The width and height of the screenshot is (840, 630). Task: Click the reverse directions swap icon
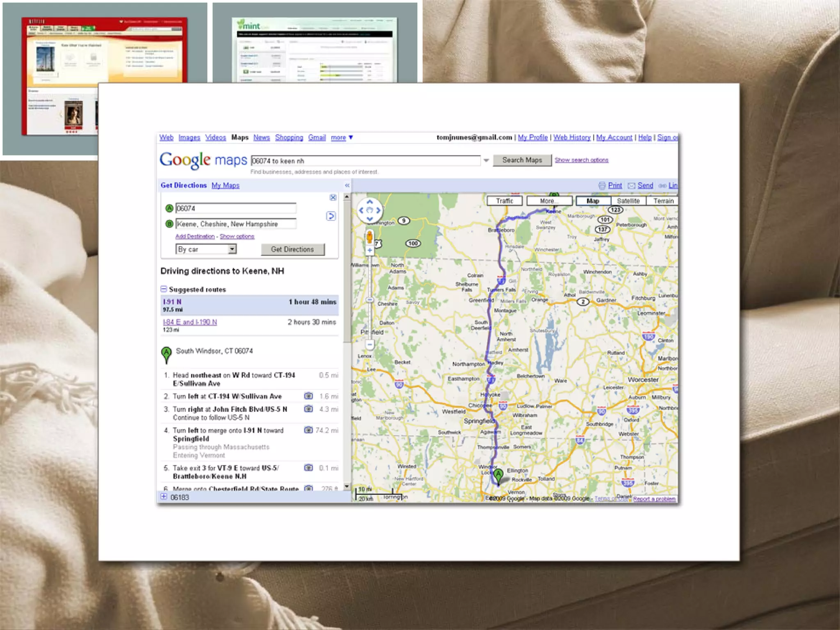[x=331, y=216]
